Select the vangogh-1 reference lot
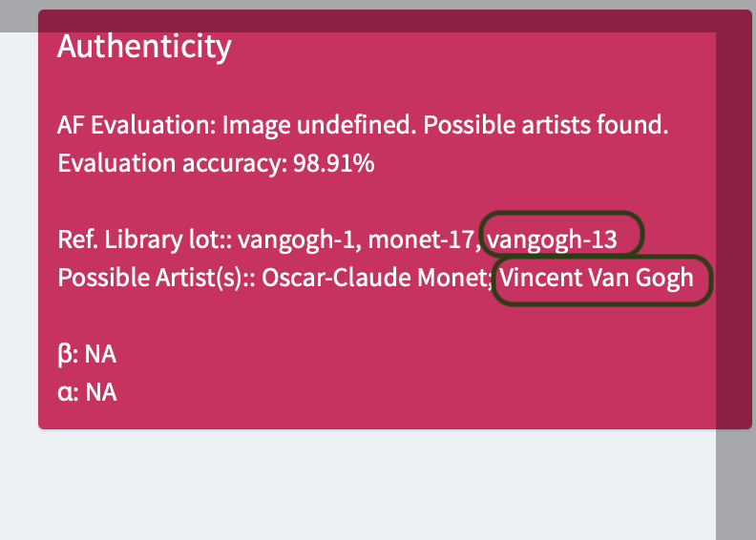The height and width of the screenshot is (540, 756). [x=297, y=240]
